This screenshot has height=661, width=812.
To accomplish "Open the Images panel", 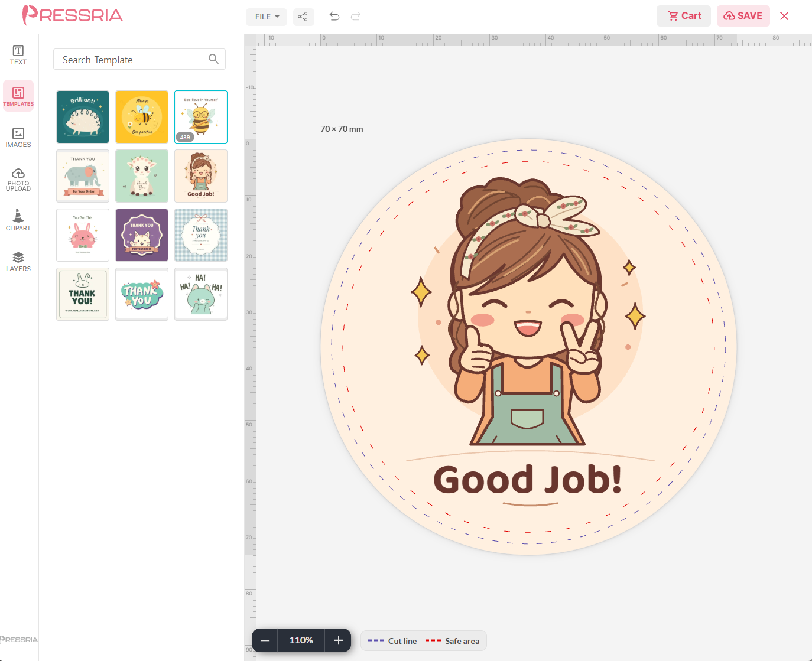I will coord(18,138).
